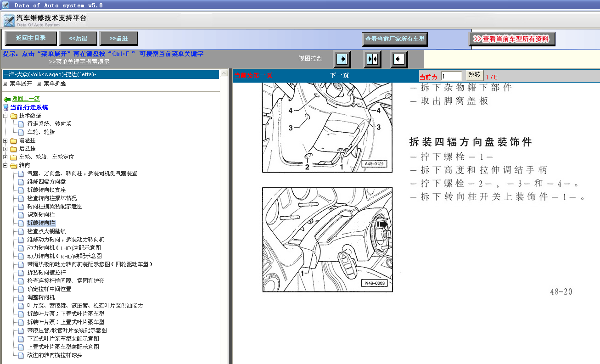Open 上置式叶片泵车型装配示意图
This screenshot has width=600, height=364.
tap(63, 347)
